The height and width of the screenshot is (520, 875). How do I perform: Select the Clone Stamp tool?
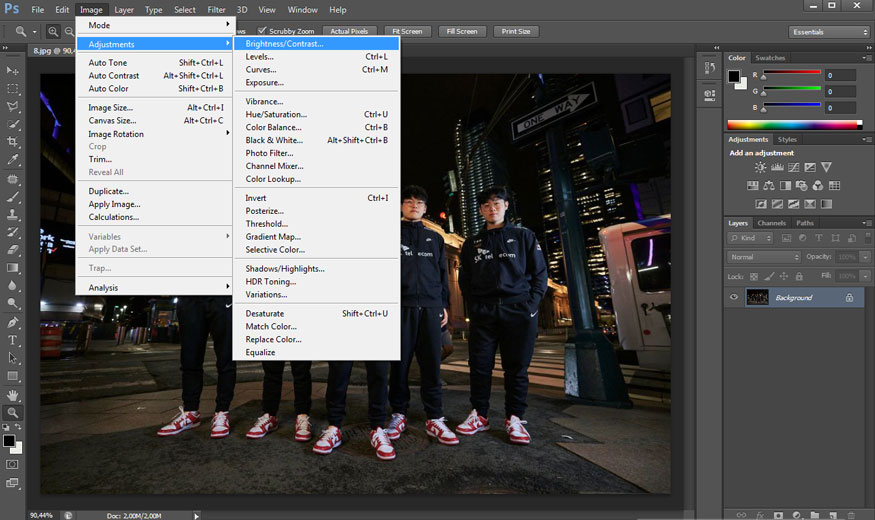click(x=12, y=214)
